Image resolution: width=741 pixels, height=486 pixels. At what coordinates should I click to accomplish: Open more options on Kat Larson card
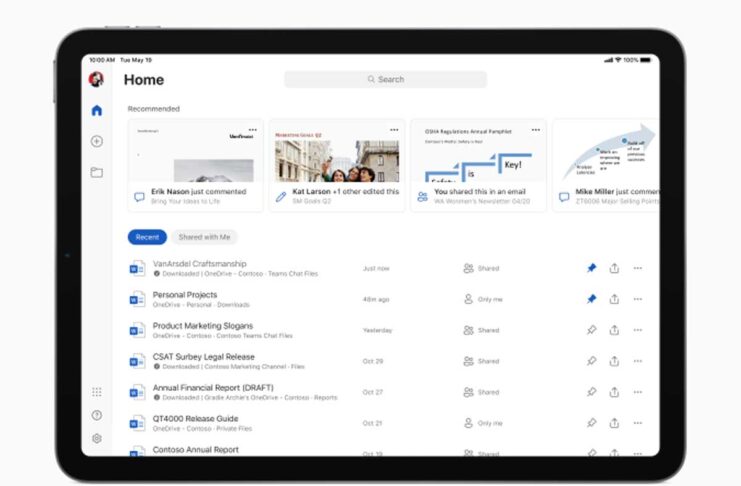pos(394,130)
